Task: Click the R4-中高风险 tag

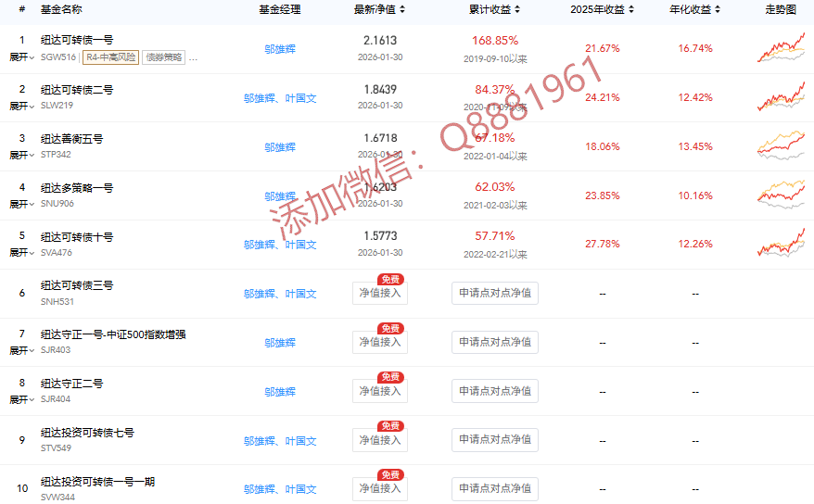Action: tap(110, 57)
